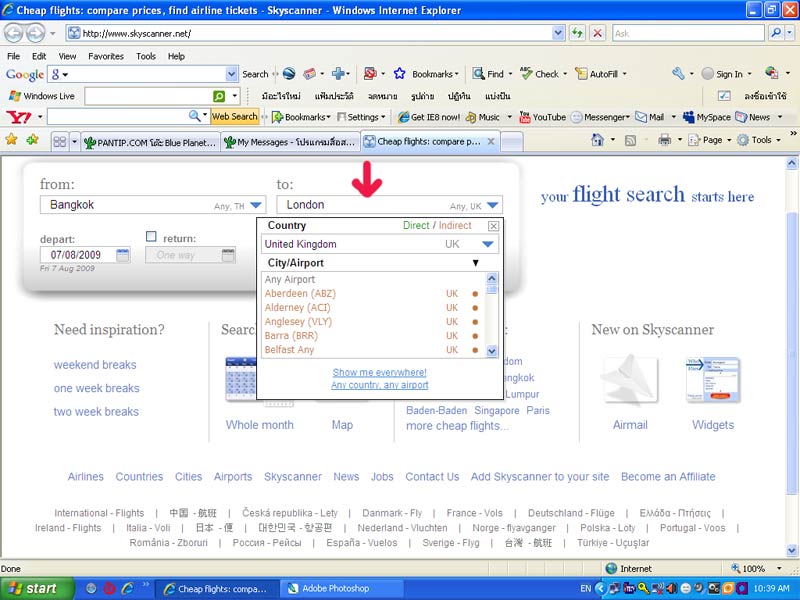Click the Yahoo Mail toolbar button
Screen dimensions: 800x600
tap(649, 117)
